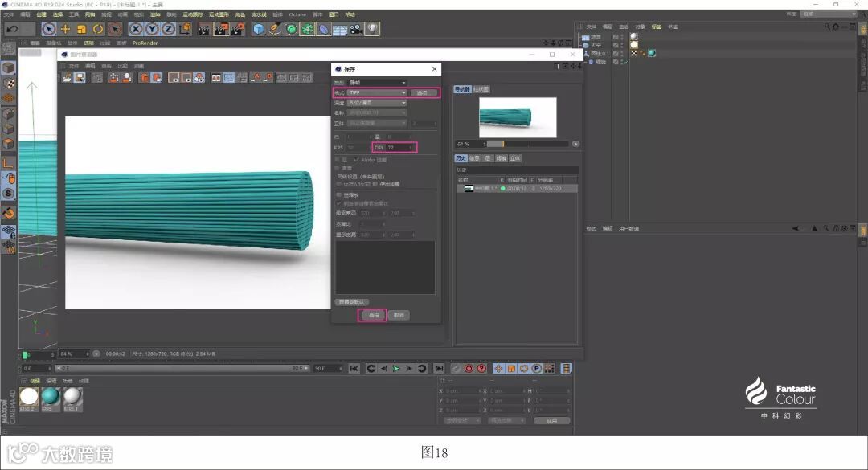Click the Go to End playback button

point(439,369)
